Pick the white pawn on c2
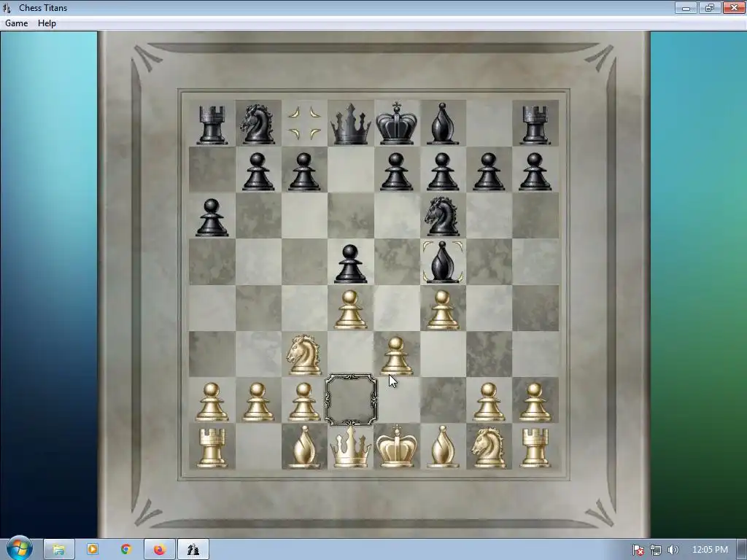 (x=304, y=402)
